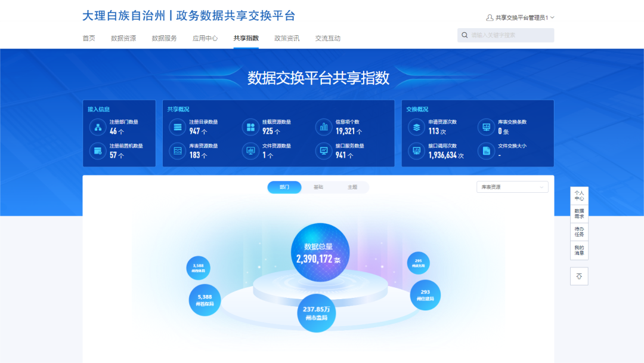Screen dimensions: 644x363
Task: Select the 州市监局 237.85万 bubble
Action: click(x=317, y=313)
